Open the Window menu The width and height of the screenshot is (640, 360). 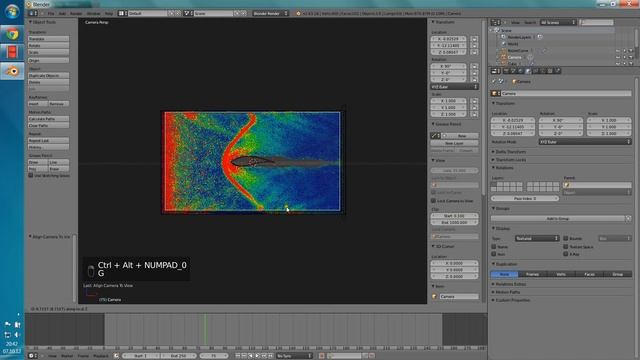coord(93,13)
